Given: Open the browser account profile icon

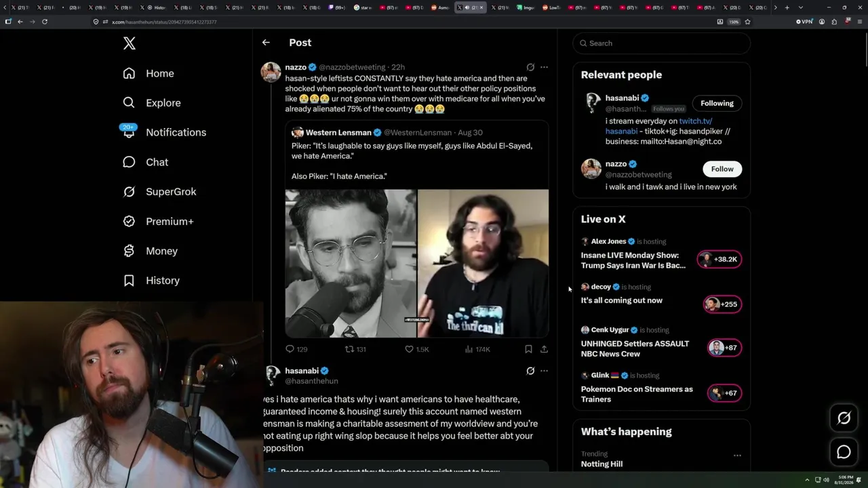Looking at the screenshot, I should [822, 22].
